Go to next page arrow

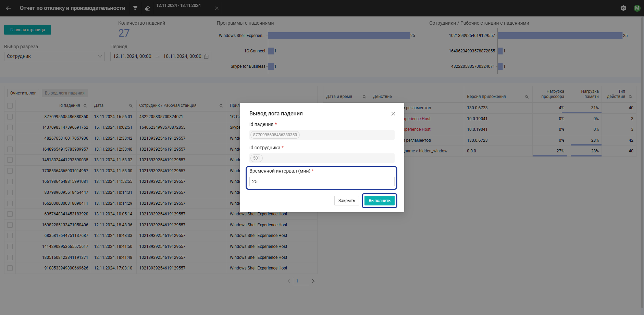313,281
